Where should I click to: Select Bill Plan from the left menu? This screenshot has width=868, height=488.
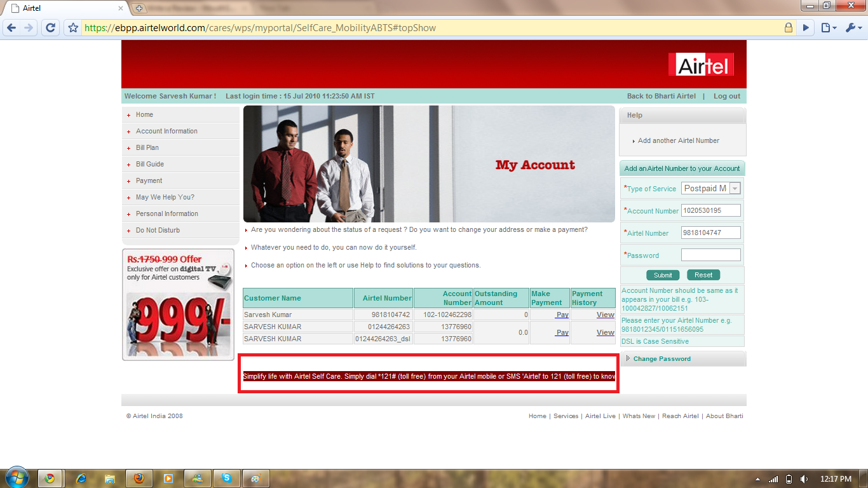pyautogui.click(x=147, y=148)
